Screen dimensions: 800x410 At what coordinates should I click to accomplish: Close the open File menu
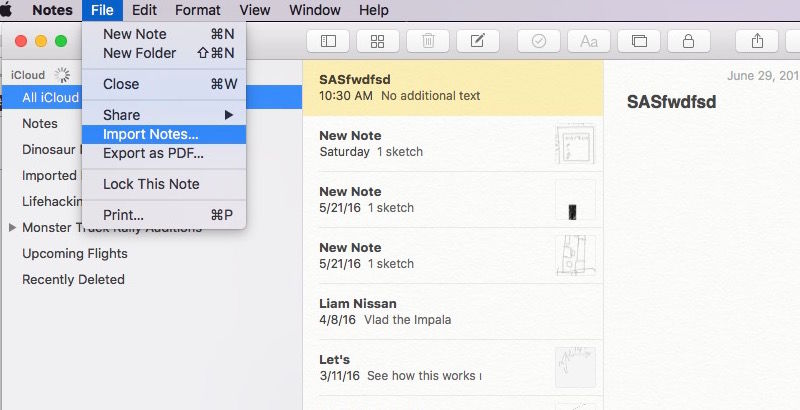click(102, 10)
